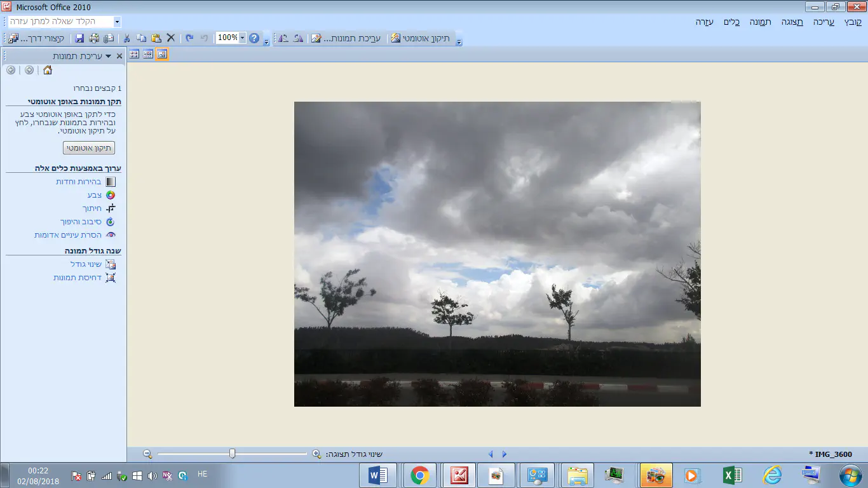Switch to Filmstrip view
The height and width of the screenshot is (488, 868).
pyautogui.click(x=148, y=55)
